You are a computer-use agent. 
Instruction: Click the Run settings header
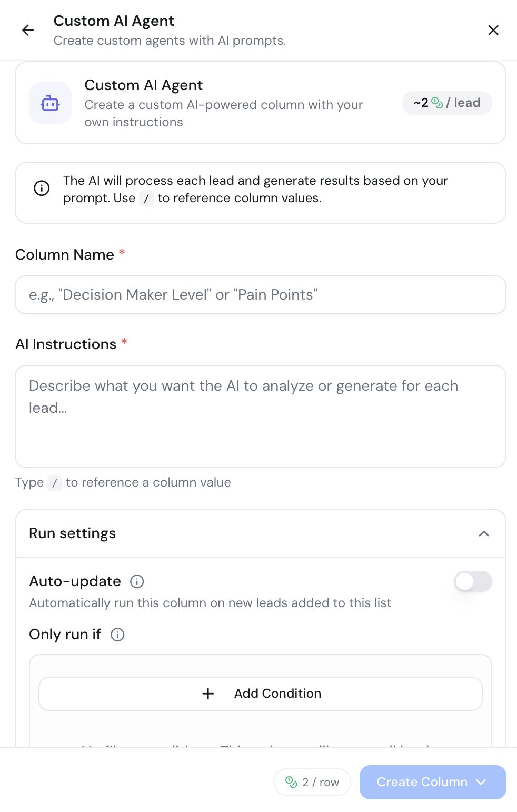pyautogui.click(x=72, y=533)
